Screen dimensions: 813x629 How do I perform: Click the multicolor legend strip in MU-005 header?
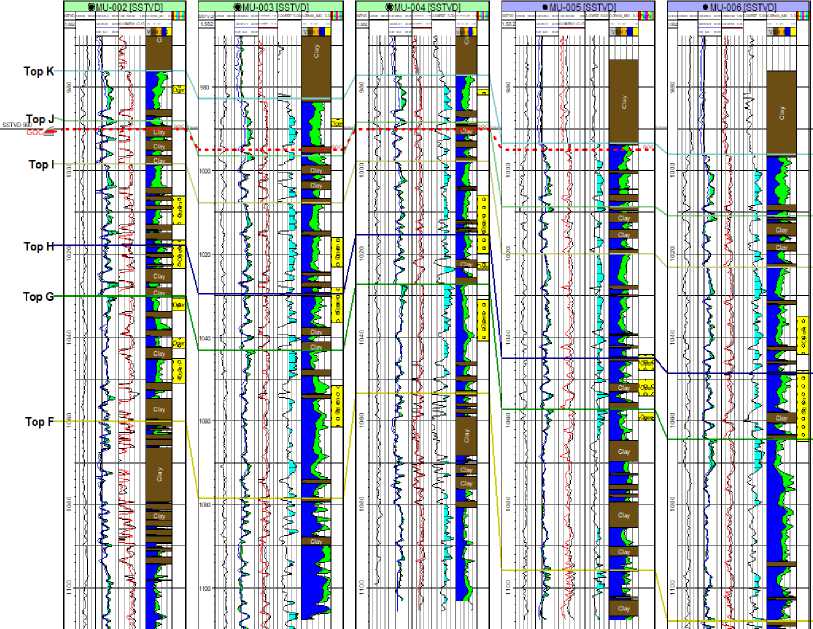(x=646, y=16)
